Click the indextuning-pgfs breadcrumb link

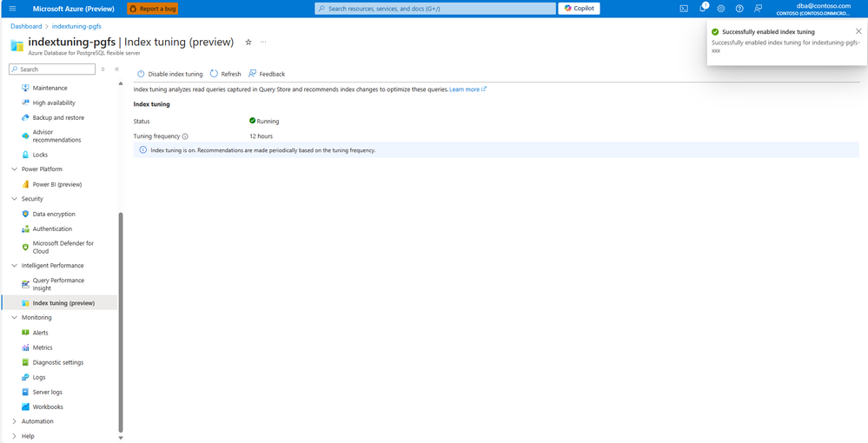coord(76,26)
